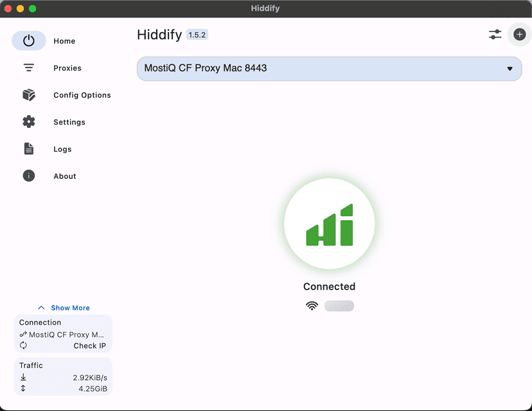Screen dimensions: 532x411
Task: Click the Check IP link
Action: (89, 346)
